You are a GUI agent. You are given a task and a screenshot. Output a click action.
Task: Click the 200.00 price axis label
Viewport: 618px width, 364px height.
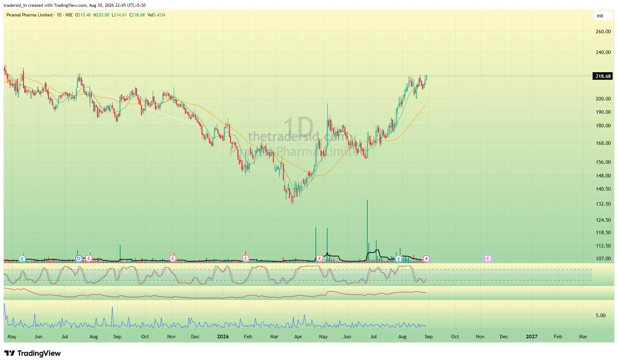pos(603,99)
